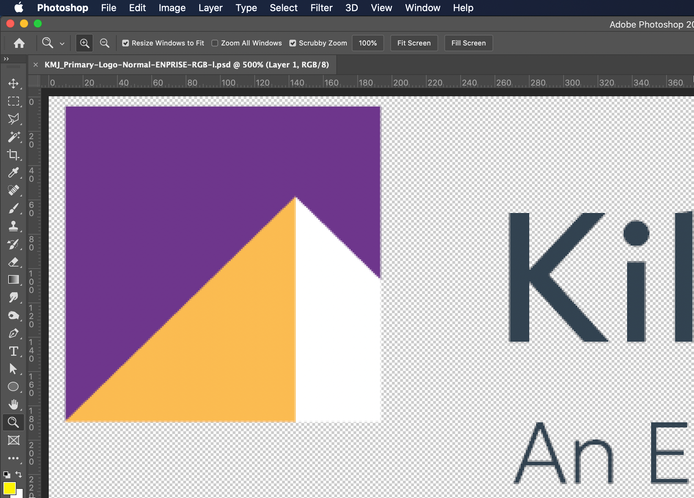Switch to KMJ_Primary-Logo document tab
This screenshot has width=694, height=498.
(x=186, y=65)
